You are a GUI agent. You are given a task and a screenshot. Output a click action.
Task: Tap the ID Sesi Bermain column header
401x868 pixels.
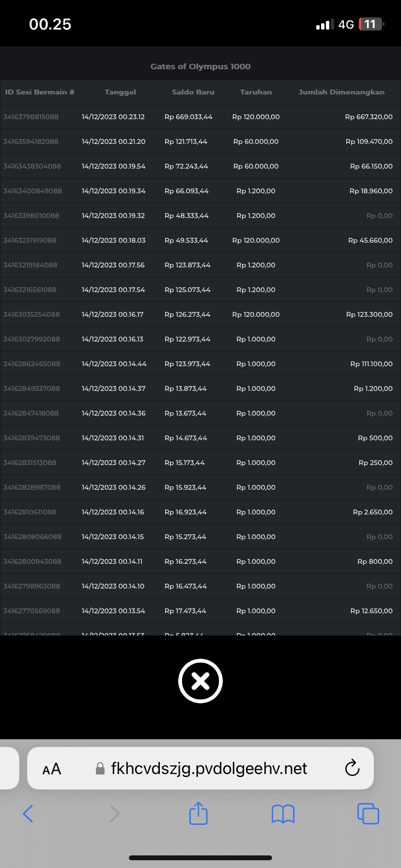click(x=40, y=92)
